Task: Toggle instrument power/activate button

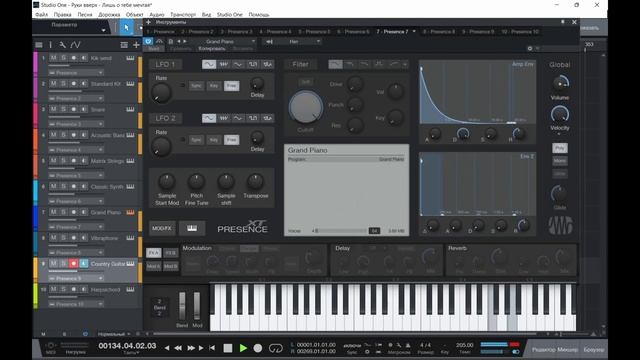Action: pyautogui.click(x=148, y=41)
